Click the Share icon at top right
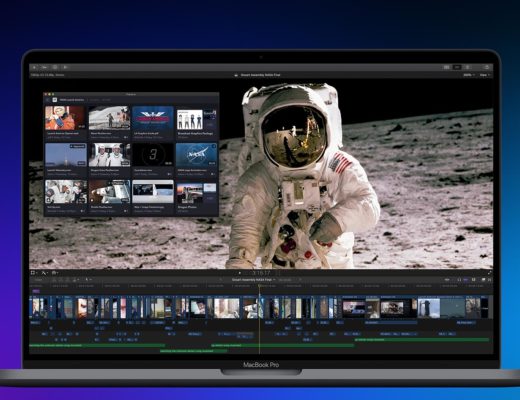 click(486, 67)
